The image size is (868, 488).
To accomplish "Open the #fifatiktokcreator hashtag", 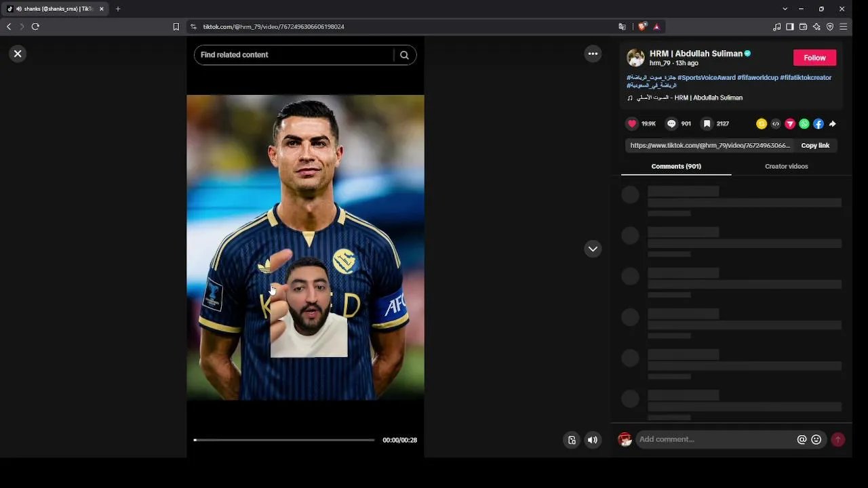I will click(x=806, y=77).
